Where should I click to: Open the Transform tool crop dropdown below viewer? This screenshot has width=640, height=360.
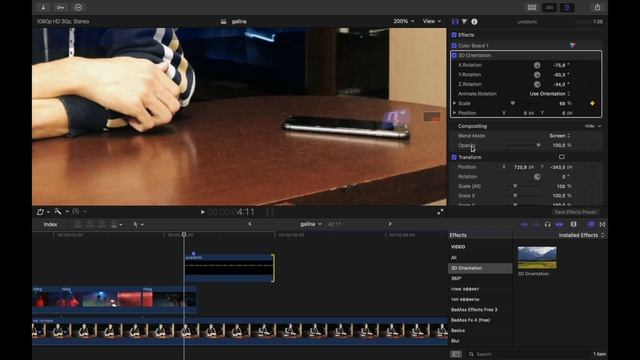pos(43,212)
